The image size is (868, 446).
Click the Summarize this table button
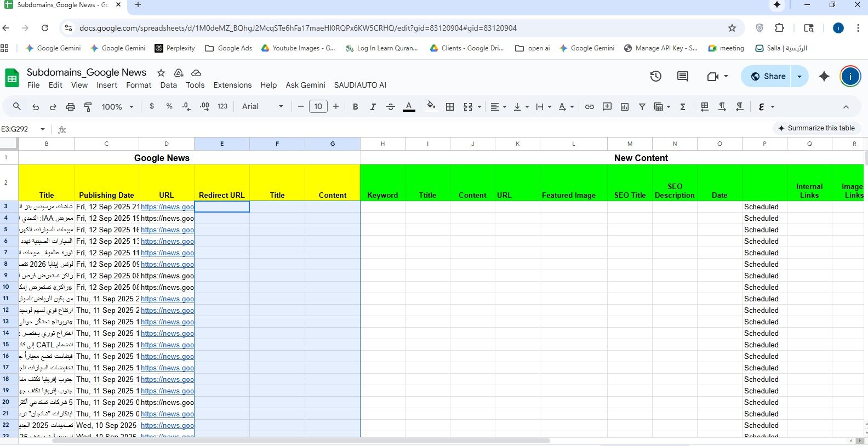point(816,128)
